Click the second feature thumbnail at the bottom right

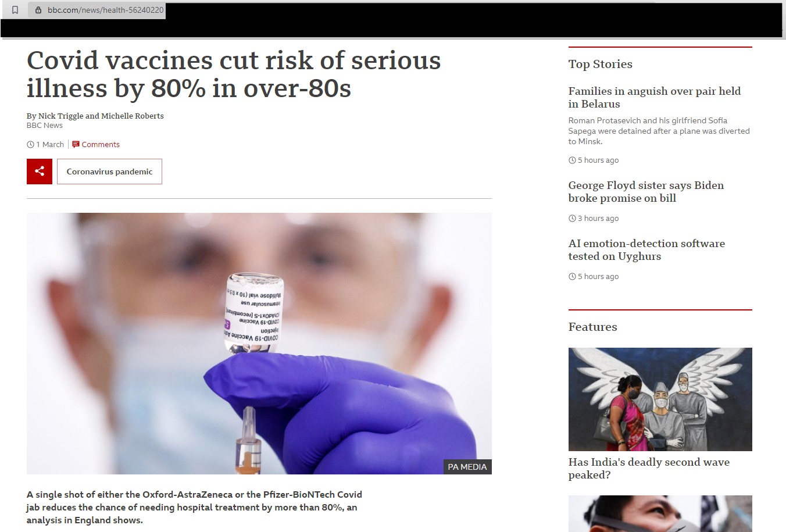coord(660,513)
